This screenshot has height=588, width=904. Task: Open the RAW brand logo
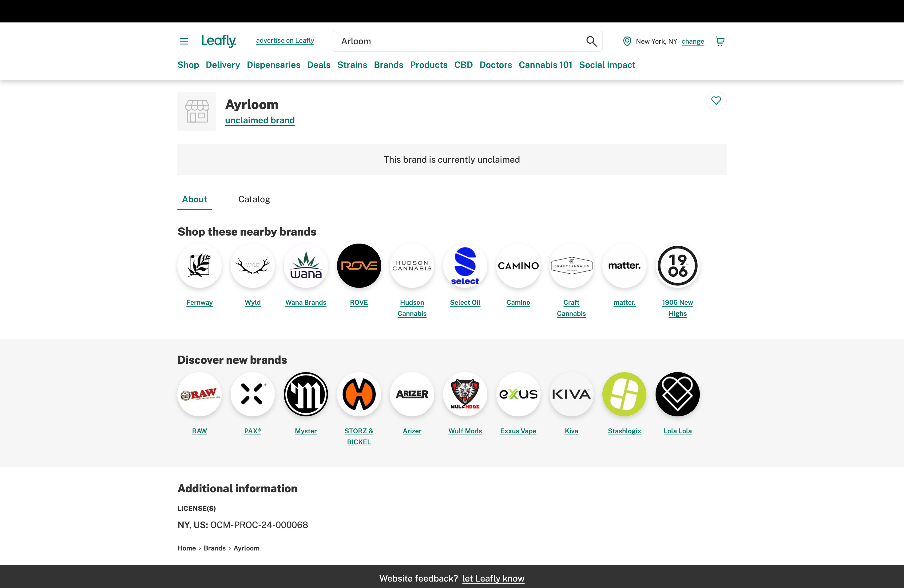(200, 394)
